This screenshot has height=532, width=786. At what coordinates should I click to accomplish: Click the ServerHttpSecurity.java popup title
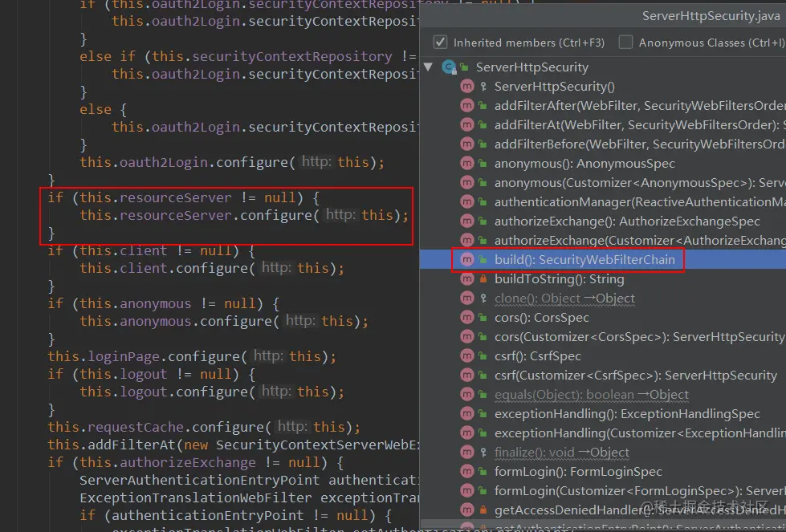[711, 16]
